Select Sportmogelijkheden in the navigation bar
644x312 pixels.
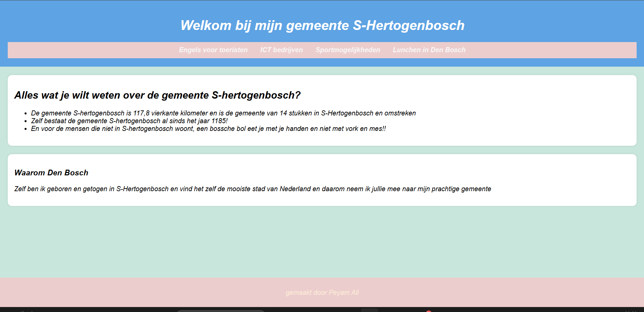click(348, 50)
